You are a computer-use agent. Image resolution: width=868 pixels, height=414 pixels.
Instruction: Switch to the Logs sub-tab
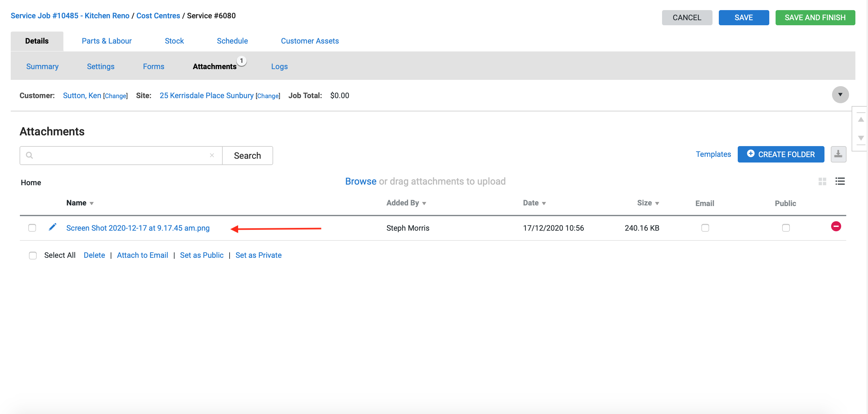(279, 66)
